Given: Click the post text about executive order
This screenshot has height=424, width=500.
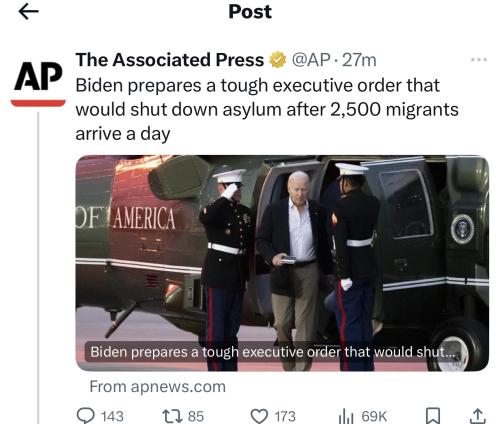Looking at the screenshot, I should 267,109.
